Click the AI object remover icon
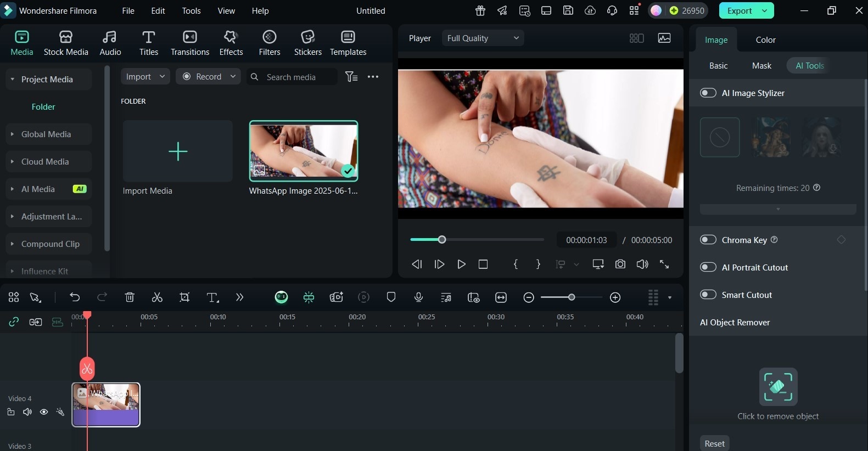868x451 pixels. coord(778,387)
